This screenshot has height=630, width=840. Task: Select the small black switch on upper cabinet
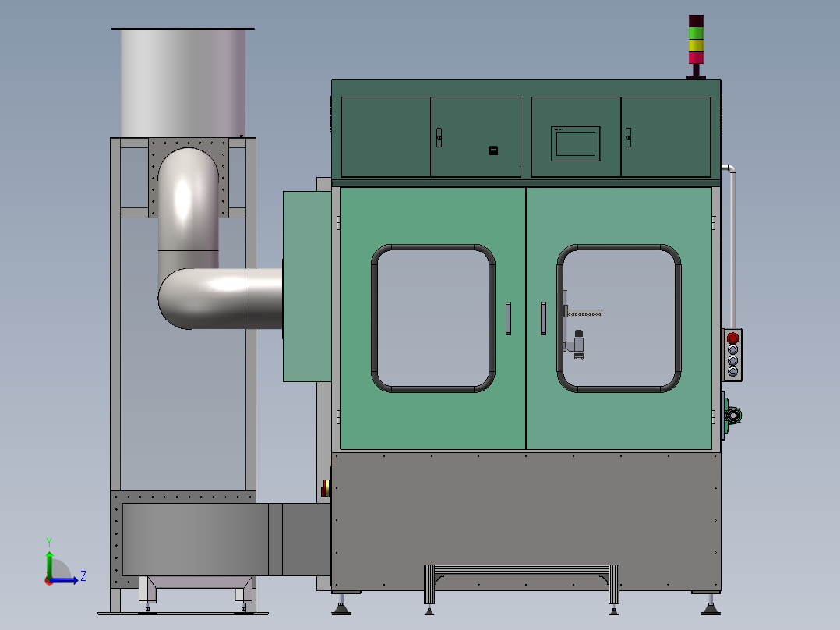tap(493, 150)
